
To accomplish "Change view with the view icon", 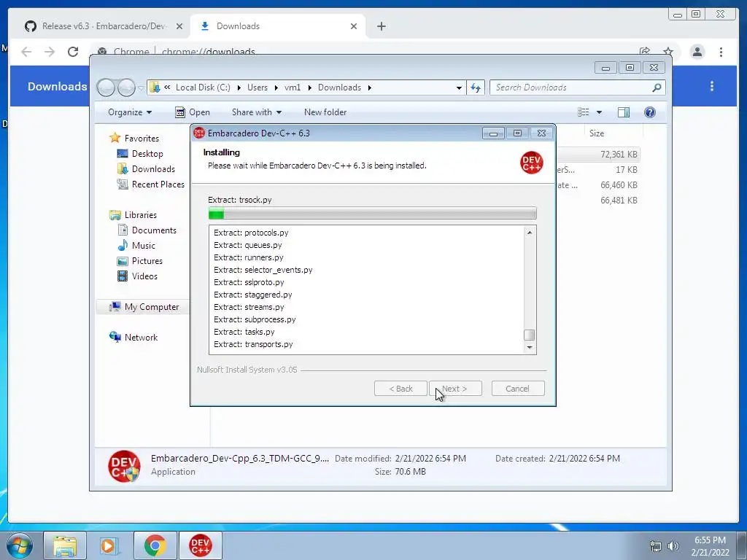I will pos(583,112).
